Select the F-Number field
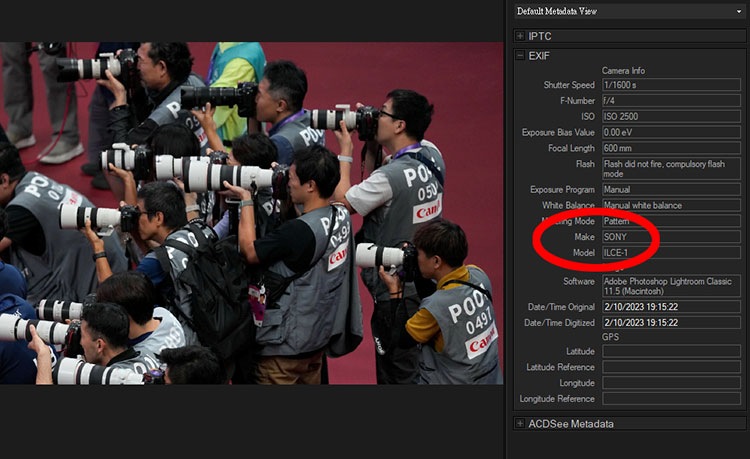This screenshot has width=750, height=459. coord(670,101)
